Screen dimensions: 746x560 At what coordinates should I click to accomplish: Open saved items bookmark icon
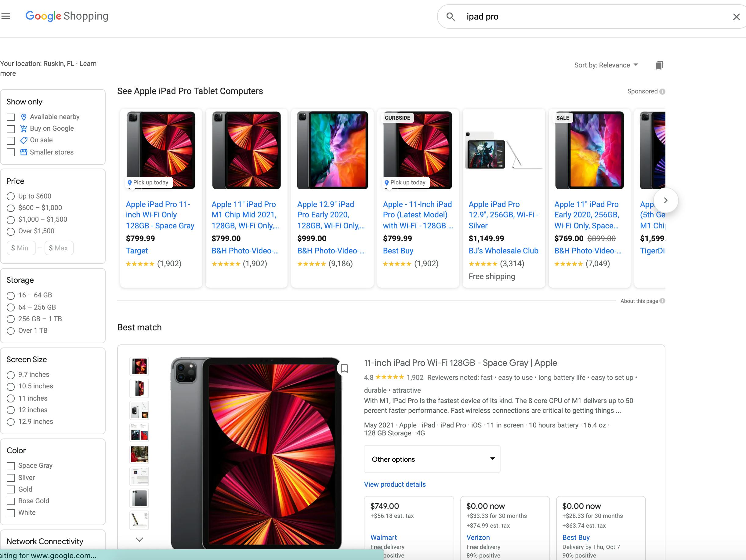tap(659, 65)
